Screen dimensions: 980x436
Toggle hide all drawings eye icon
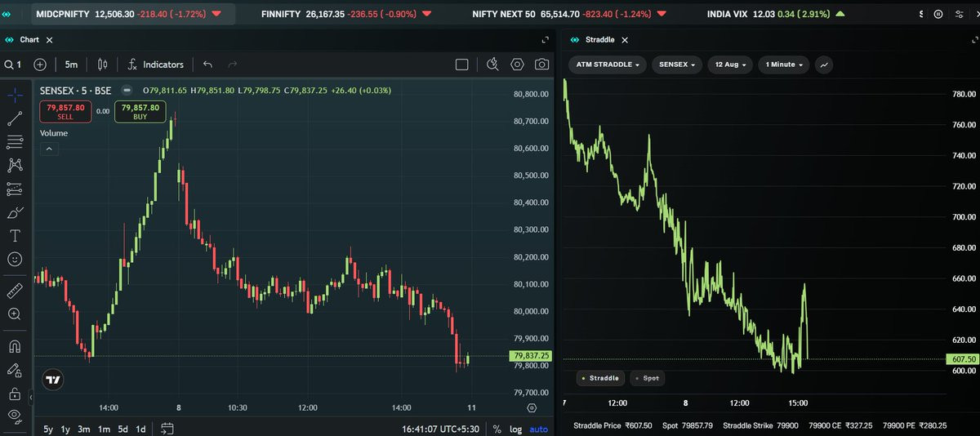click(x=15, y=416)
